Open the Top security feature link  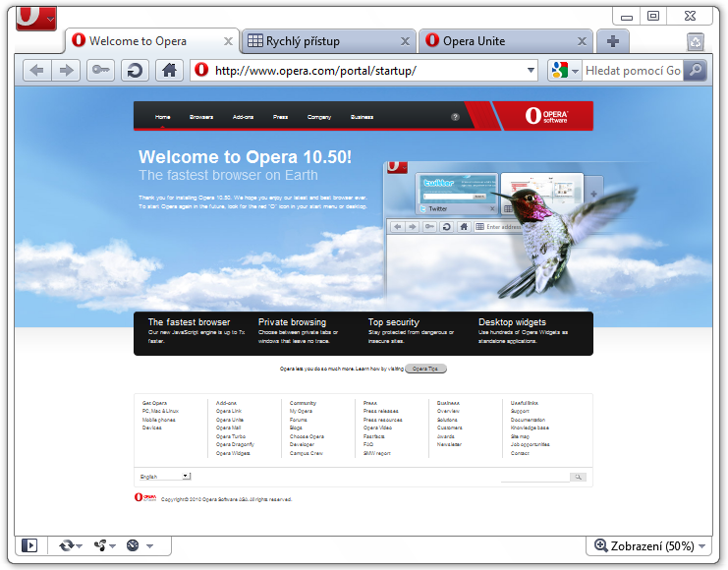393,322
